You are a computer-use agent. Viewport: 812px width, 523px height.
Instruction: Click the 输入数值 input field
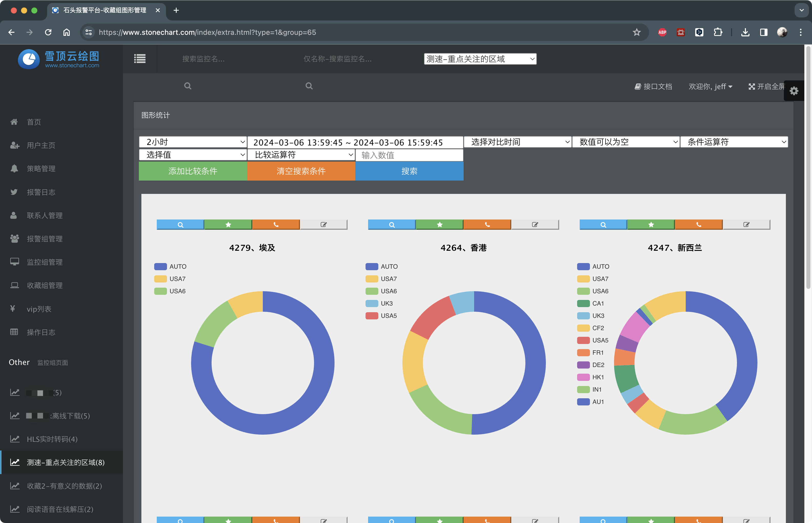click(409, 155)
